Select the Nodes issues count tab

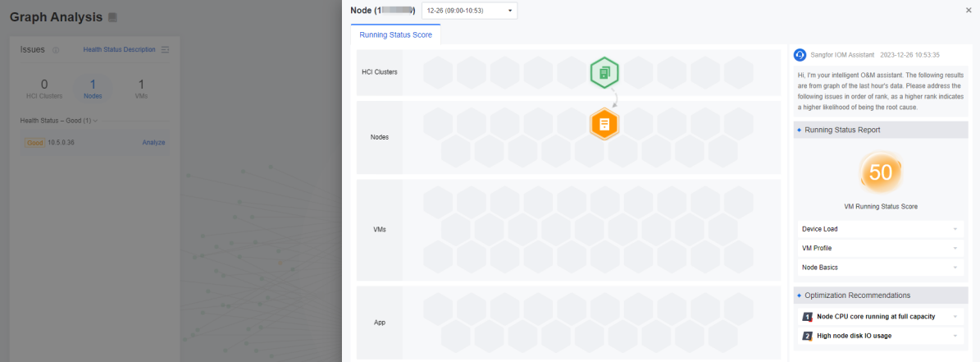pyautogui.click(x=93, y=88)
